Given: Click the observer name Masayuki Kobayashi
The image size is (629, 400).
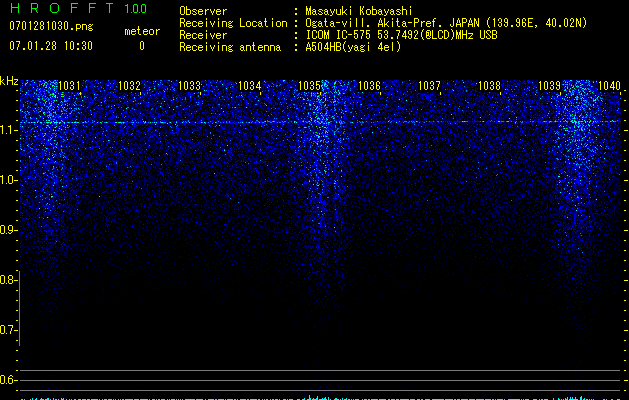Looking at the screenshot, I should (x=359, y=11).
